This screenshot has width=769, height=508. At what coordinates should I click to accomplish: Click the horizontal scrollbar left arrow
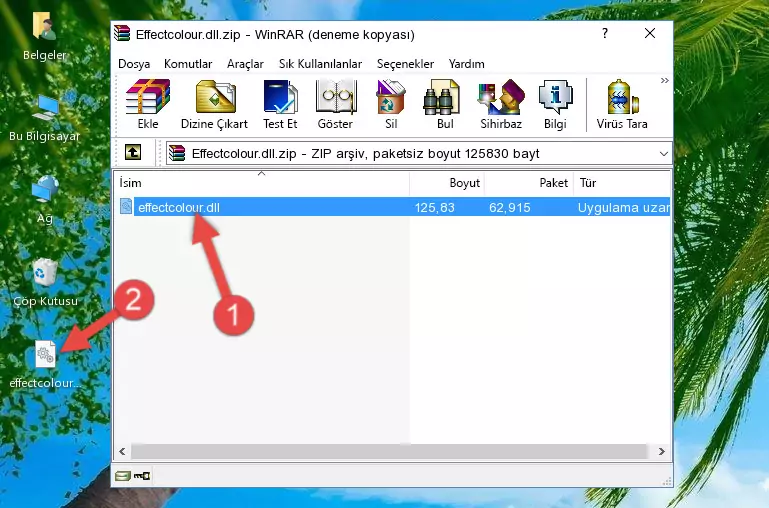[123, 451]
